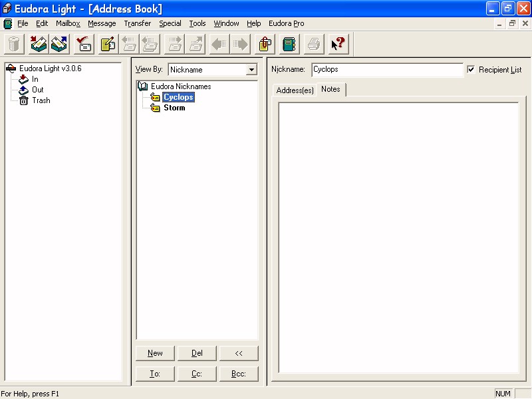Click the Cc: button

tap(197, 374)
